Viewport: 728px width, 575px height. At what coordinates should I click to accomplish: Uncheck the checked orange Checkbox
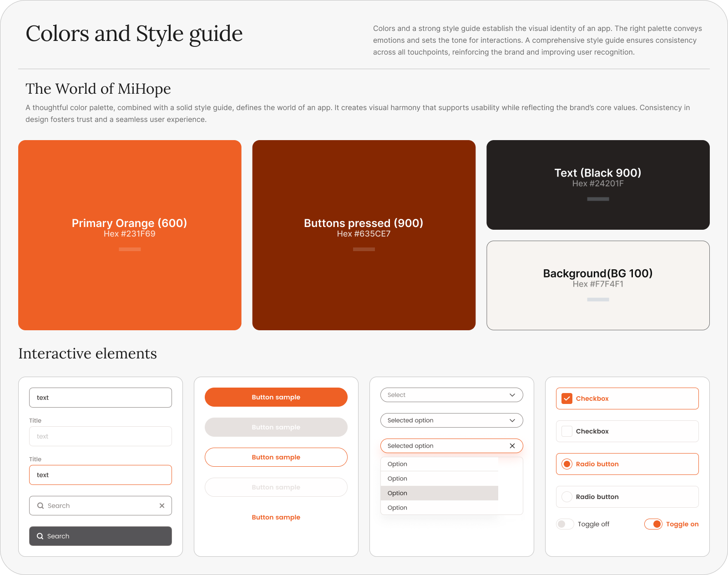pyautogui.click(x=567, y=398)
